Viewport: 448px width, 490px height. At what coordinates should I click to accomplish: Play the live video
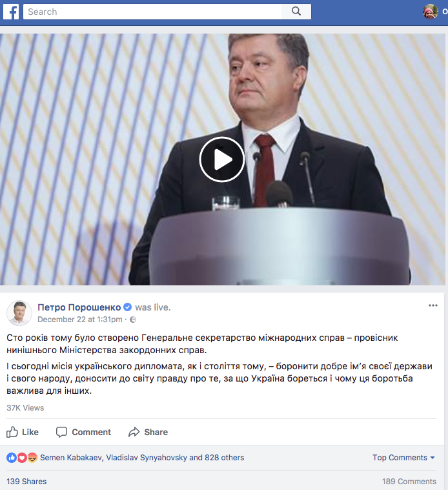click(222, 159)
